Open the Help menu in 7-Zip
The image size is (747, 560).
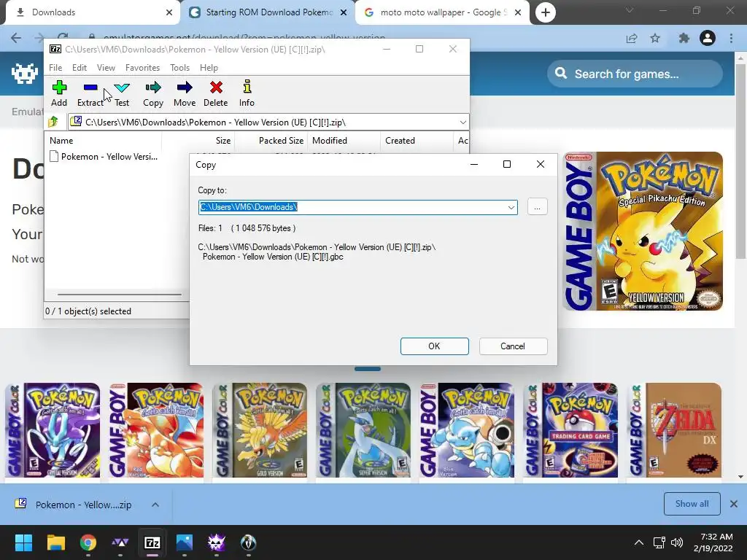(x=209, y=68)
